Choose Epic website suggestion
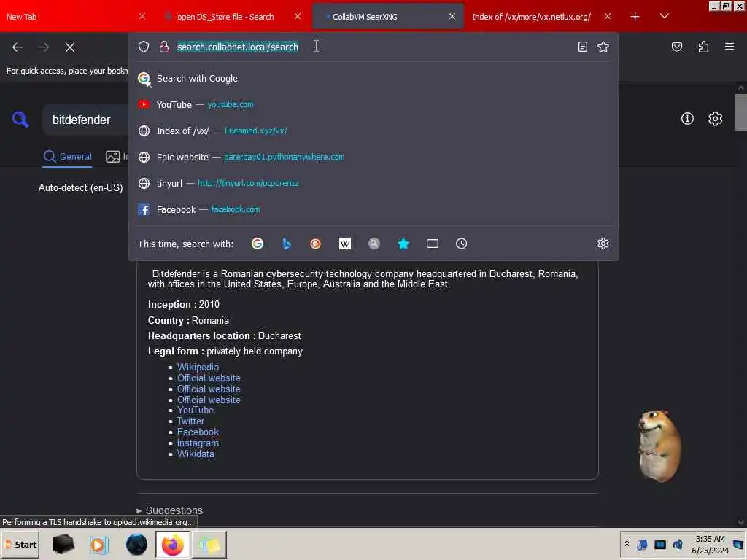Image resolution: width=747 pixels, height=560 pixels. [x=373, y=157]
